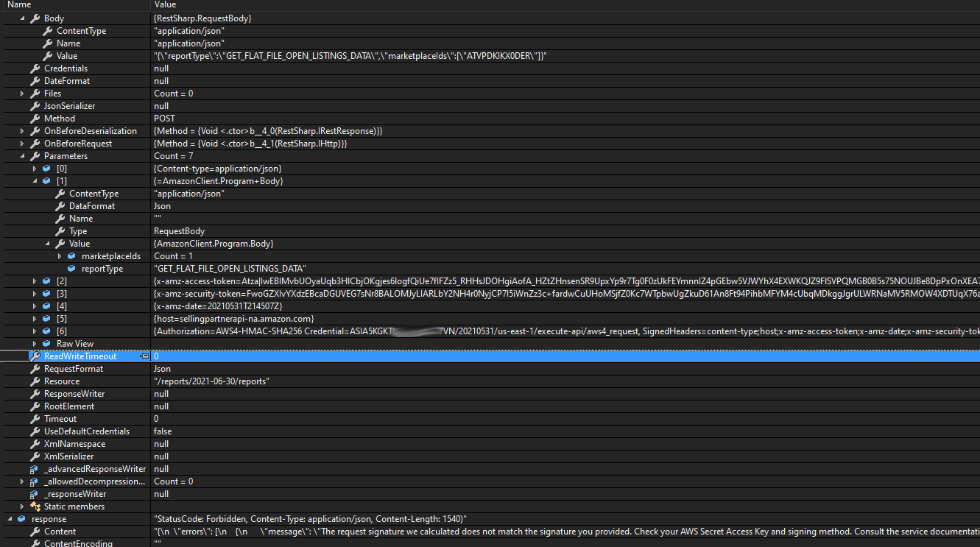
Task: Click wrench icon beside Credentials
Action: click(35, 68)
